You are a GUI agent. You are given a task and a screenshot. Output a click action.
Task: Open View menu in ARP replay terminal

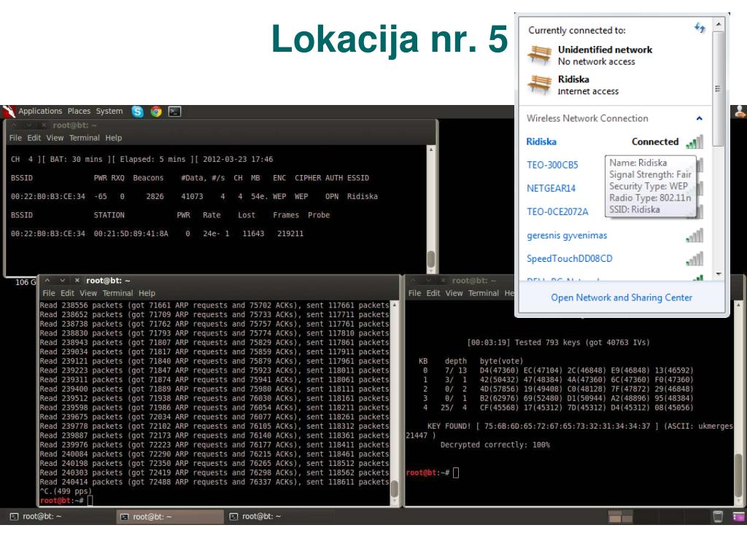point(88,293)
